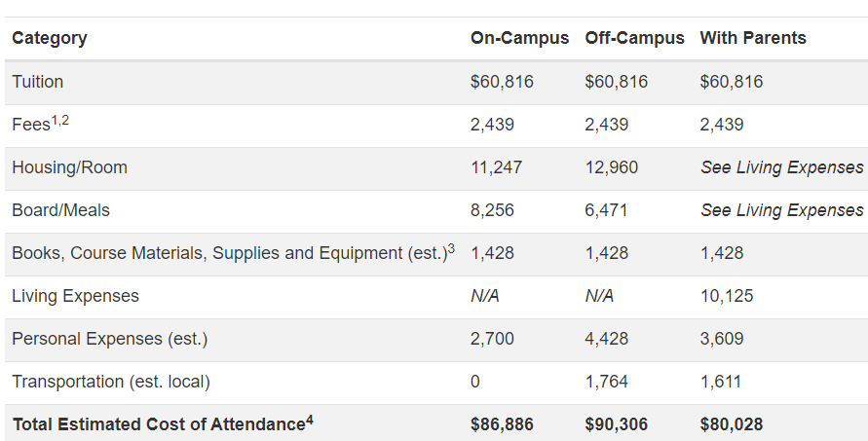Viewport: 868px width, 441px height.
Task: Click "See Living Expenses" in the Board/Meals row
Action: coord(781,210)
